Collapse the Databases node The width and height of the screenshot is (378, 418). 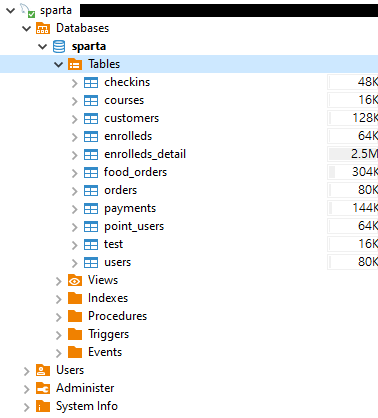(27, 29)
